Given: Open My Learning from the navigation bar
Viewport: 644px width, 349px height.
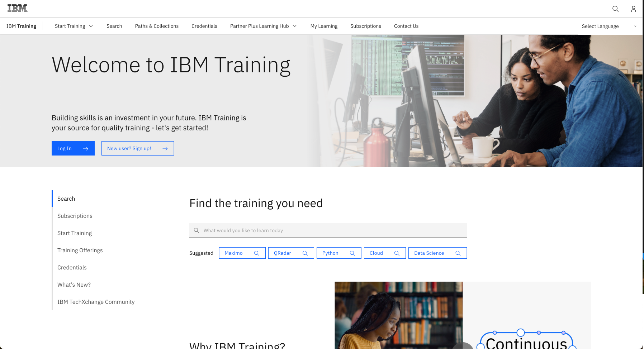Looking at the screenshot, I should (324, 26).
